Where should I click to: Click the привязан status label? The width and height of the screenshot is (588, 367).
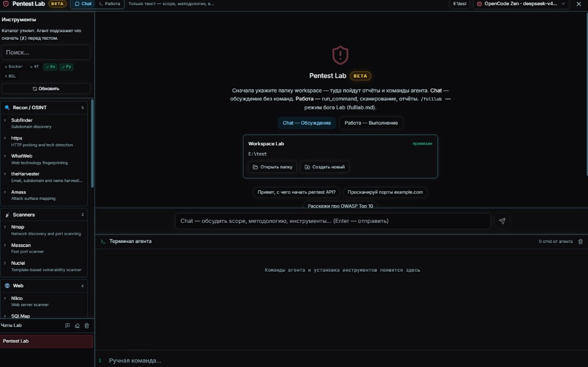point(422,144)
